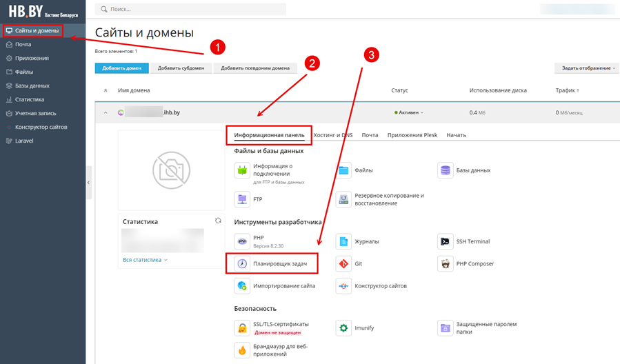Open the Git repository icon
620x364 pixels.
tap(343, 263)
